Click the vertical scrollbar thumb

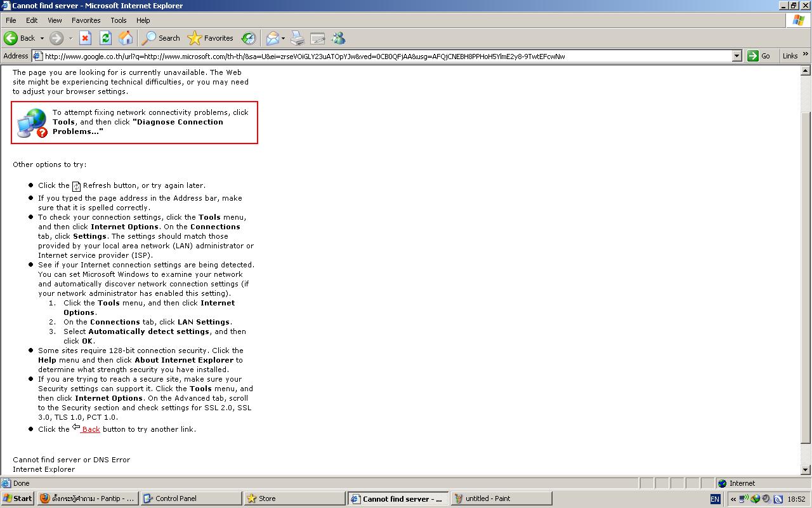tap(806, 277)
